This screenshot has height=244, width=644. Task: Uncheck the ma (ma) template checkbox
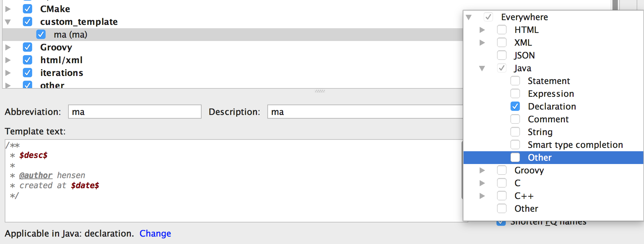[41, 34]
